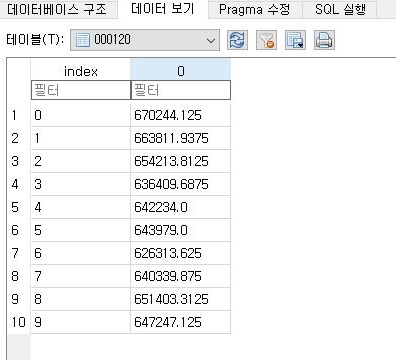Select cell value 626313.625
The image size is (396, 360).
[x=180, y=253]
